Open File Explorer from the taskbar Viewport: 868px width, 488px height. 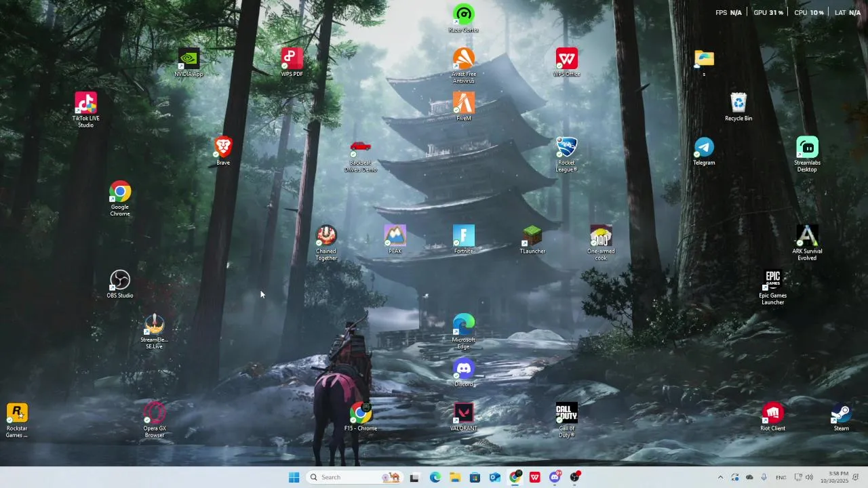click(455, 477)
